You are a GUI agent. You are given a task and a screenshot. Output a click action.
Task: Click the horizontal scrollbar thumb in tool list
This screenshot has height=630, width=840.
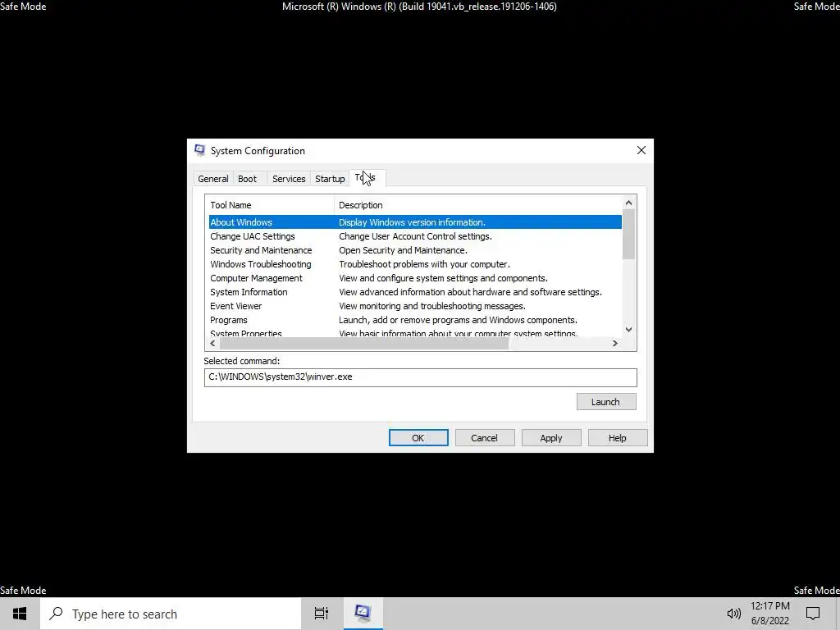click(363, 344)
